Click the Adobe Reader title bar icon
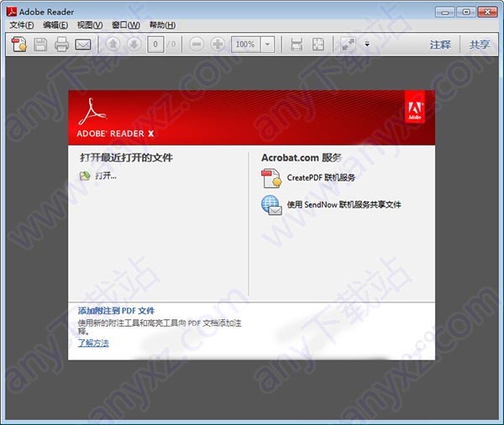The height and width of the screenshot is (425, 504). (11, 12)
